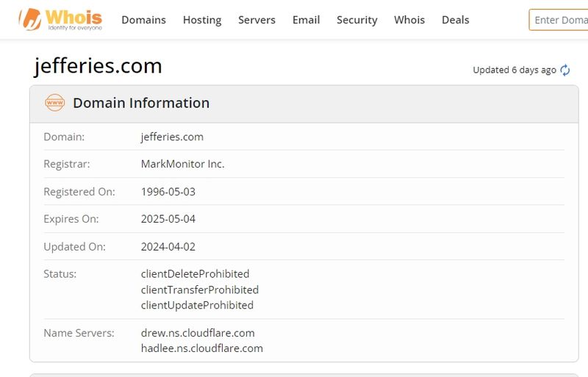The height and width of the screenshot is (377, 588).
Task: Click the www globe icon in Domain Information
Action: [54, 103]
